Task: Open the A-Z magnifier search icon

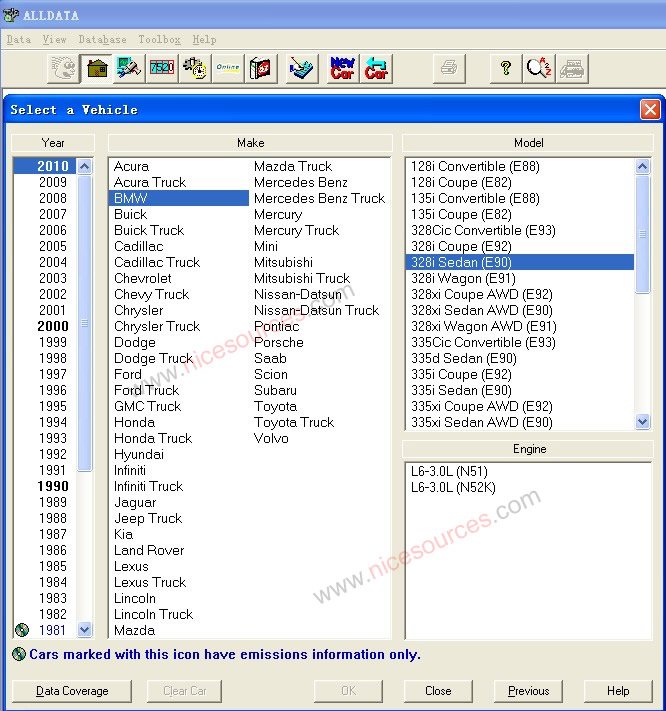Action: coord(539,68)
